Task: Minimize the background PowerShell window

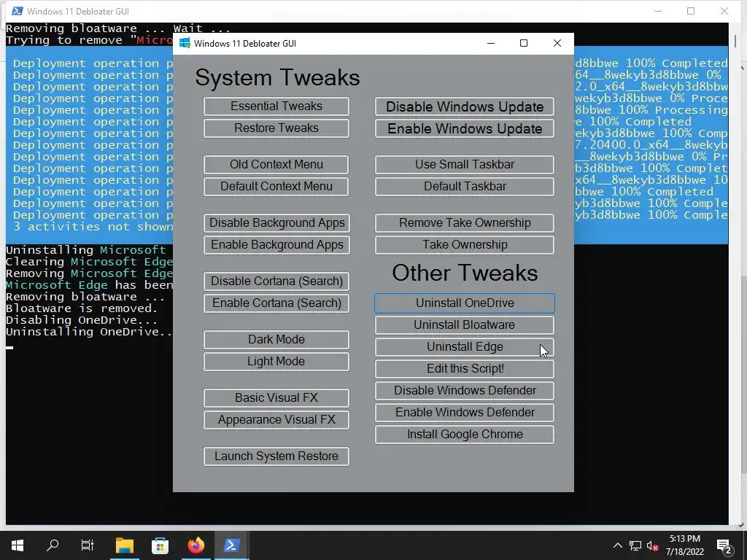Action: (658, 11)
